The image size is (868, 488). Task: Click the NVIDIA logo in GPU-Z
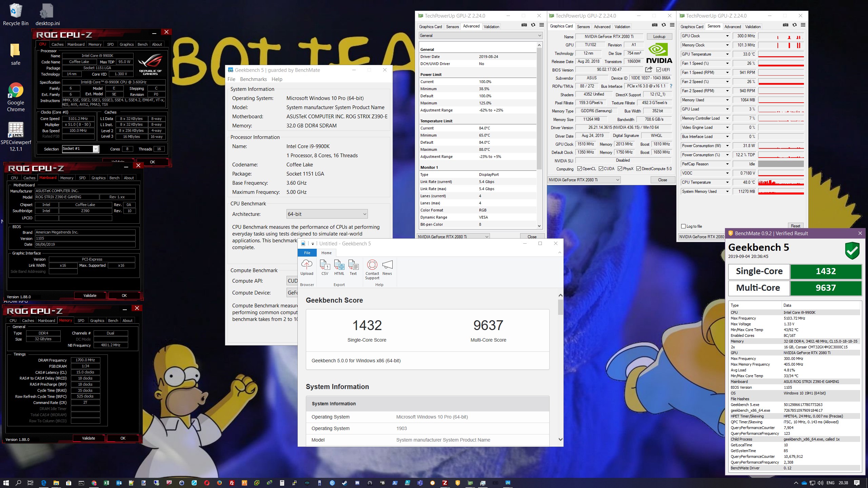(x=659, y=53)
